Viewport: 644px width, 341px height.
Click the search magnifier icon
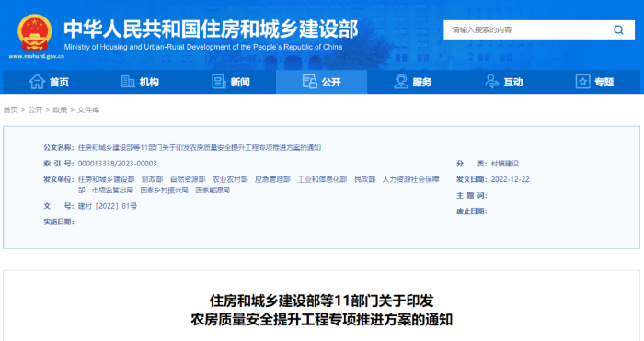click(618, 30)
